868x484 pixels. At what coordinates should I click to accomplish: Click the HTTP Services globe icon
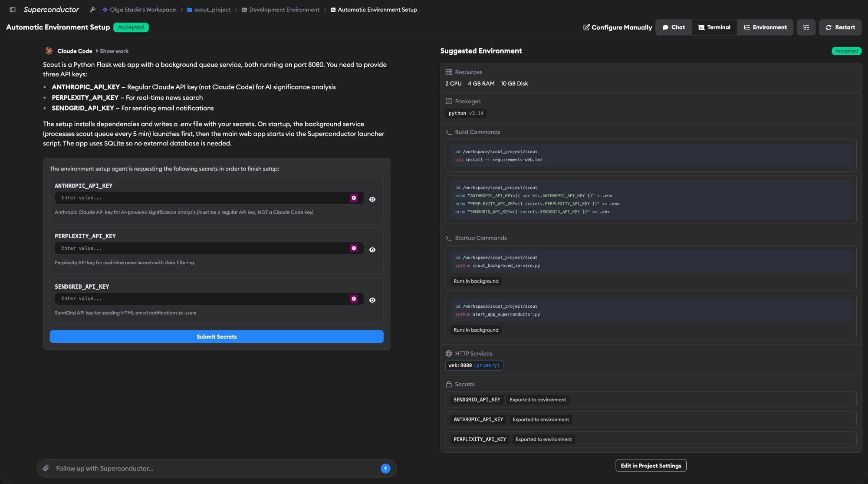coord(449,353)
